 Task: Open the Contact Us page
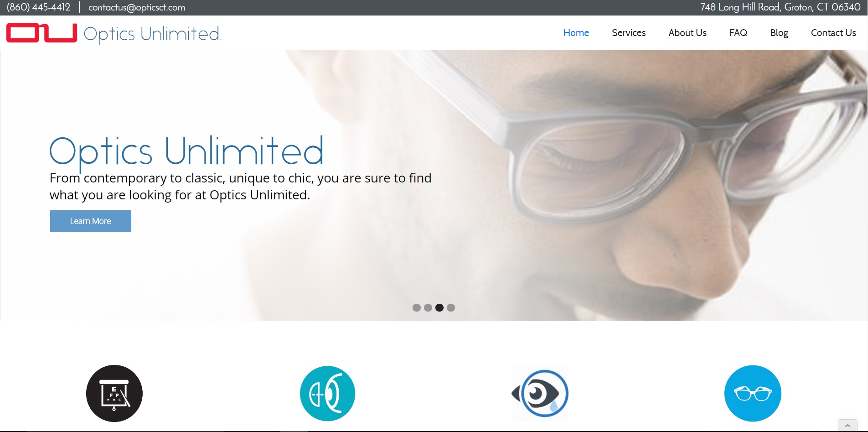tap(833, 33)
